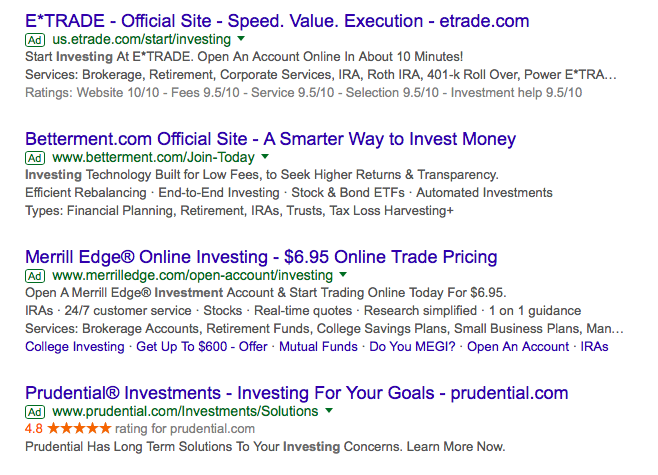Open Prudential Investments headline link

(296, 393)
